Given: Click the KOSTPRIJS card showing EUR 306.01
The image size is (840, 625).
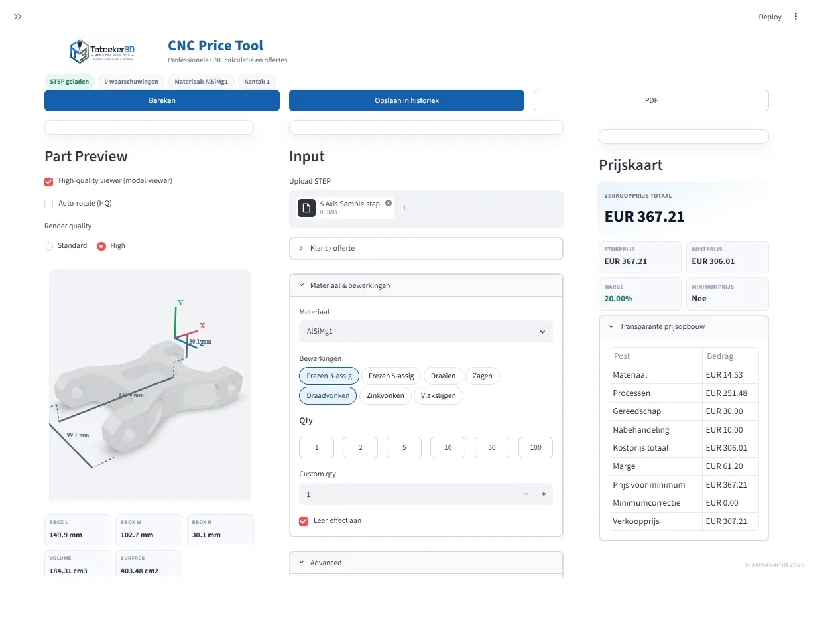Looking at the screenshot, I should (727, 257).
